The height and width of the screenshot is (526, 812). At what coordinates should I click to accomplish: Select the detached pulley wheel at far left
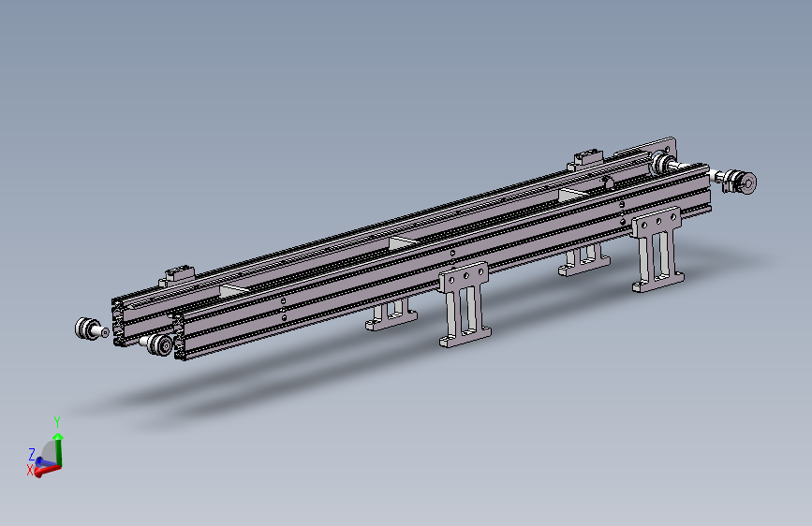point(92,329)
